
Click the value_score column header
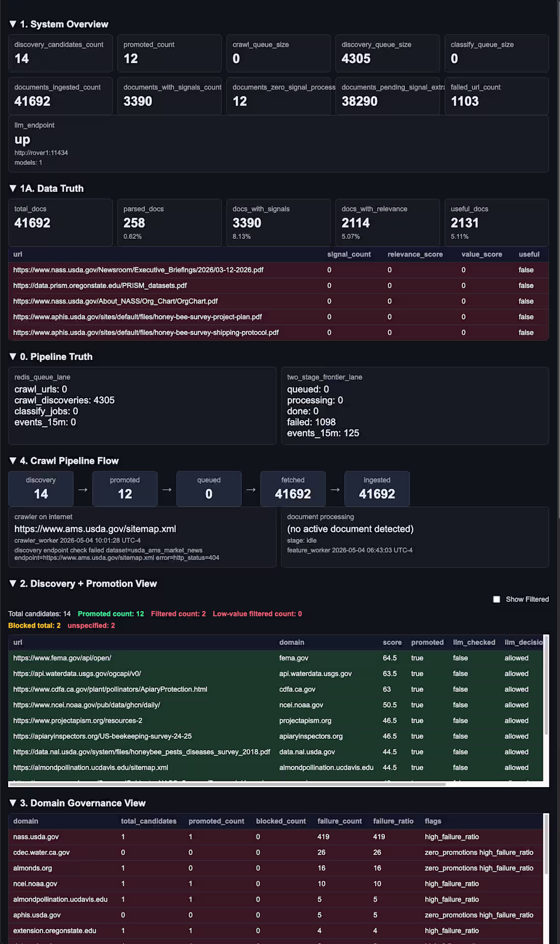482,254
